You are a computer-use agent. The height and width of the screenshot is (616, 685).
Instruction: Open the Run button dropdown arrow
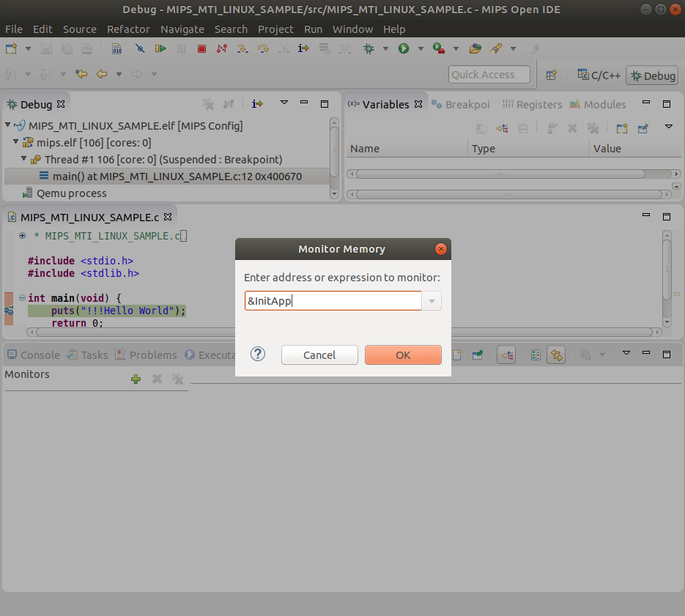[x=421, y=48]
